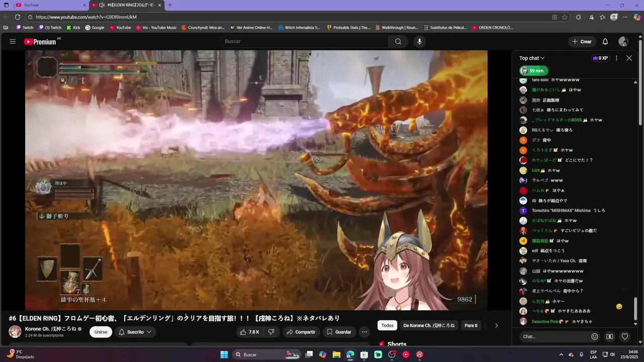Unmute tab via speaker icon on tab
The image size is (644, 362).
pyautogui.click(x=102, y=5)
